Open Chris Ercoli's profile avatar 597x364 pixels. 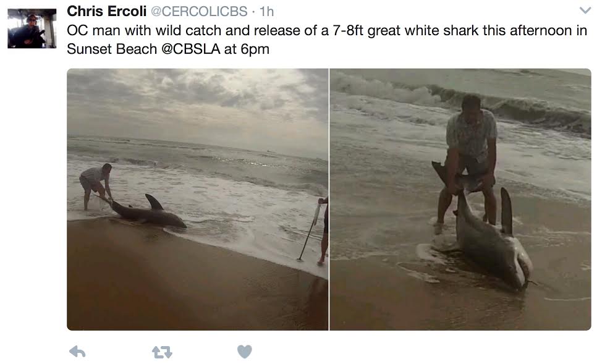point(32,28)
